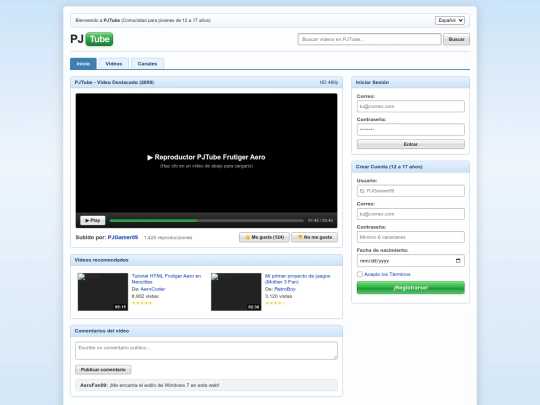540x405 pixels.
Task: Click the Me gusta (124) button
Action: coord(264,237)
